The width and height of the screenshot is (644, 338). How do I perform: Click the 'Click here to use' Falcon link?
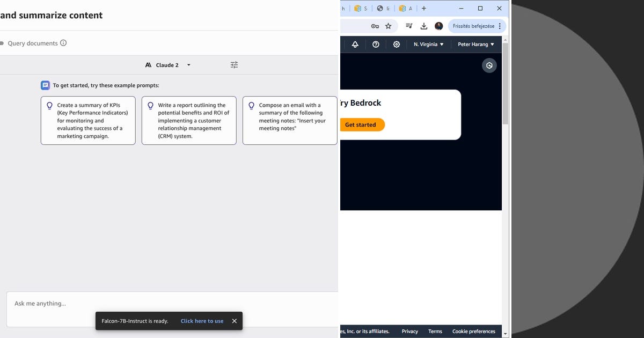[202, 321]
